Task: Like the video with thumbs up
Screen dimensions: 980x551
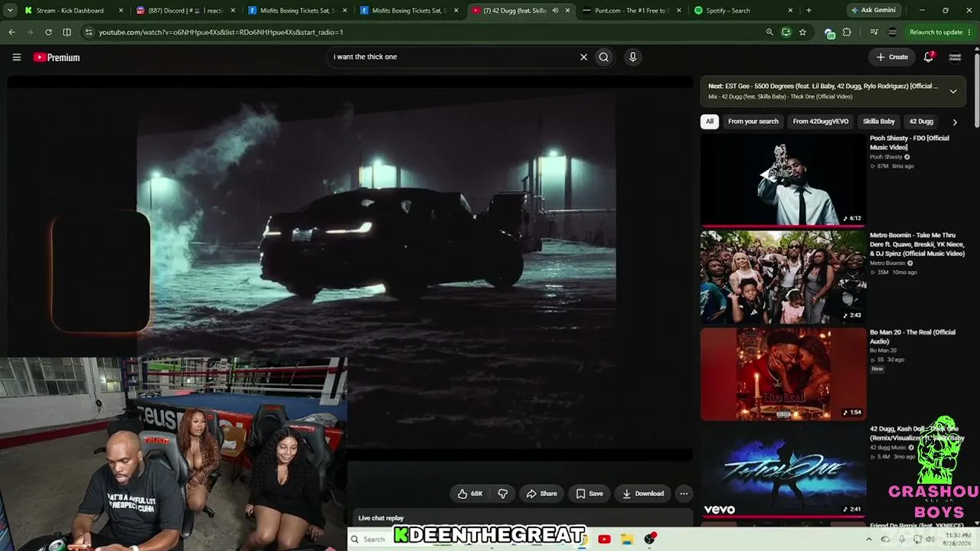Action: (470, 494)
